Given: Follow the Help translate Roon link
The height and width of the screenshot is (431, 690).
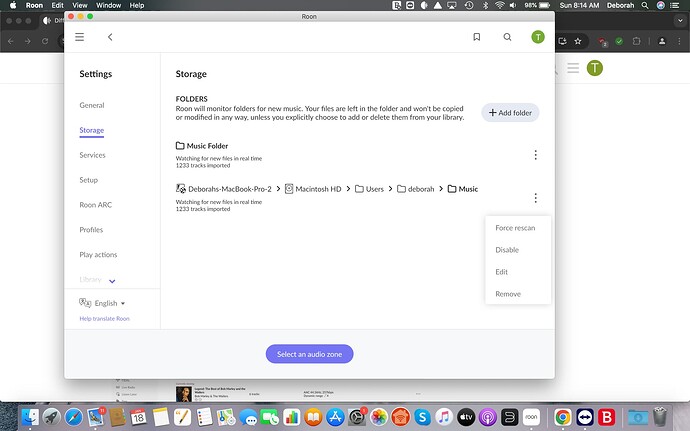Looking at the screenshot, I should tap(104, 319).
